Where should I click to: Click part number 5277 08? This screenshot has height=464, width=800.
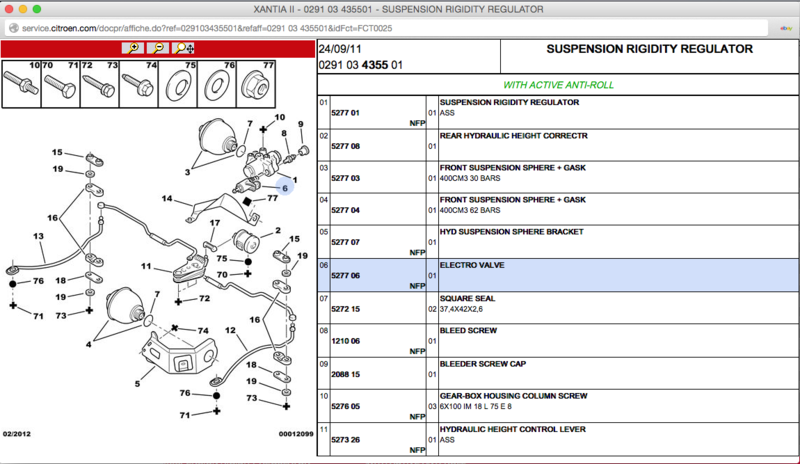point(345,146)
